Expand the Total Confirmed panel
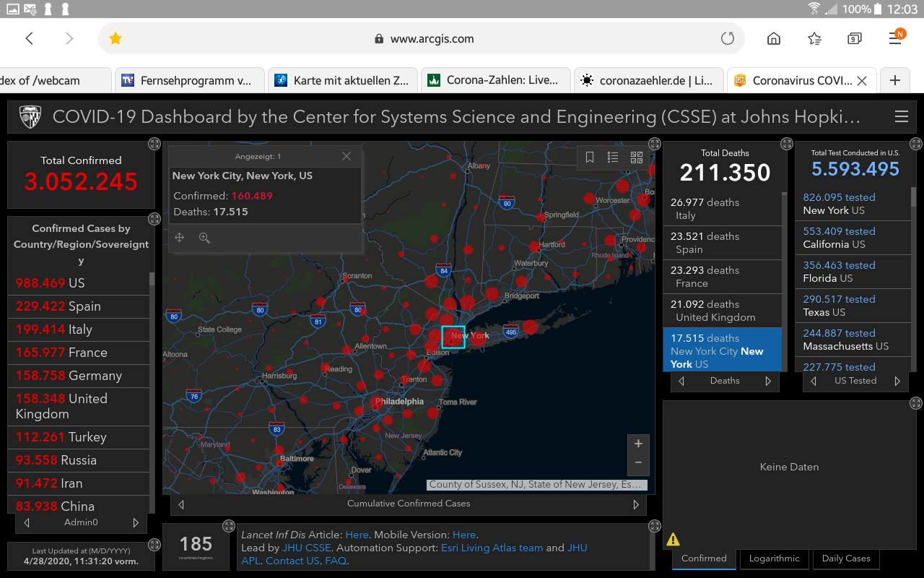924x578 pixels. [x=154, y=144]
